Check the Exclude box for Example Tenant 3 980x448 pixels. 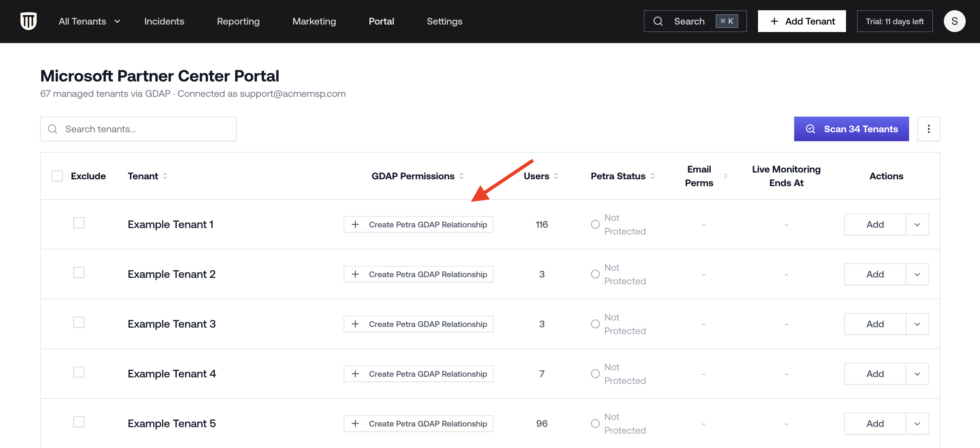pyautogui.click(x=78, y=322)
